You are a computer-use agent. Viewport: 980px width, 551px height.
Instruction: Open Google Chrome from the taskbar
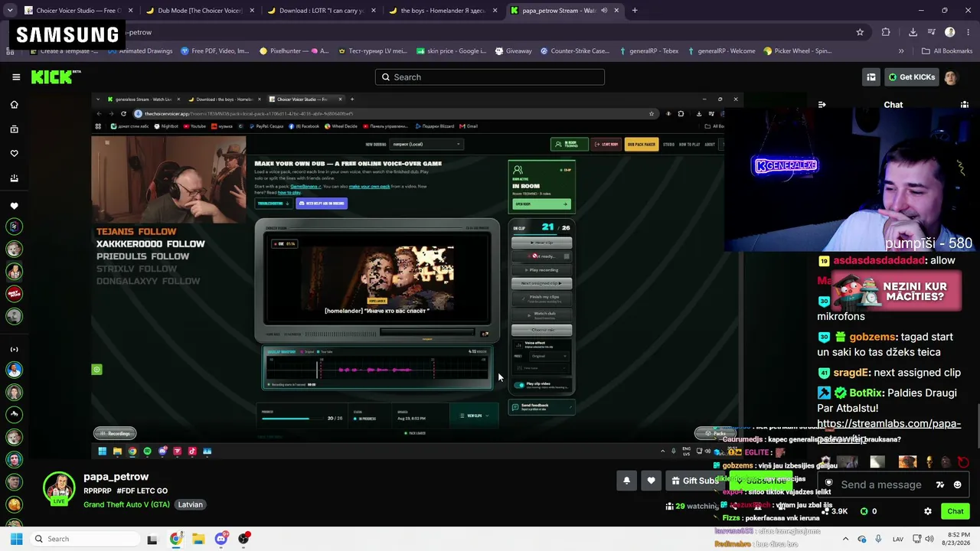[175, 539]
